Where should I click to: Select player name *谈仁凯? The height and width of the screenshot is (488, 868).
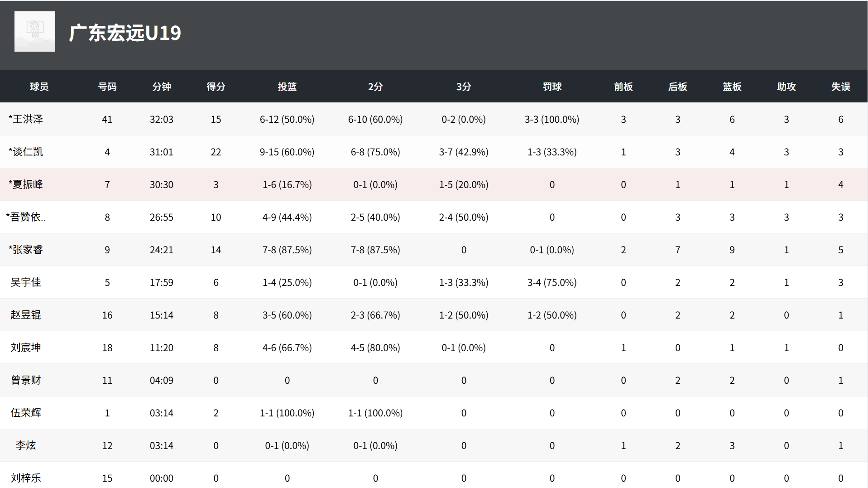pyautogui.click(x=26, y=152)
